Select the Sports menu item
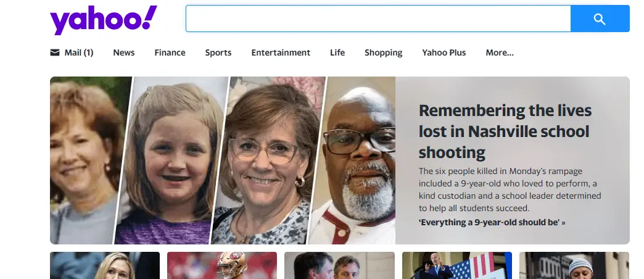 pyautogui.click(x=218, y=52)
